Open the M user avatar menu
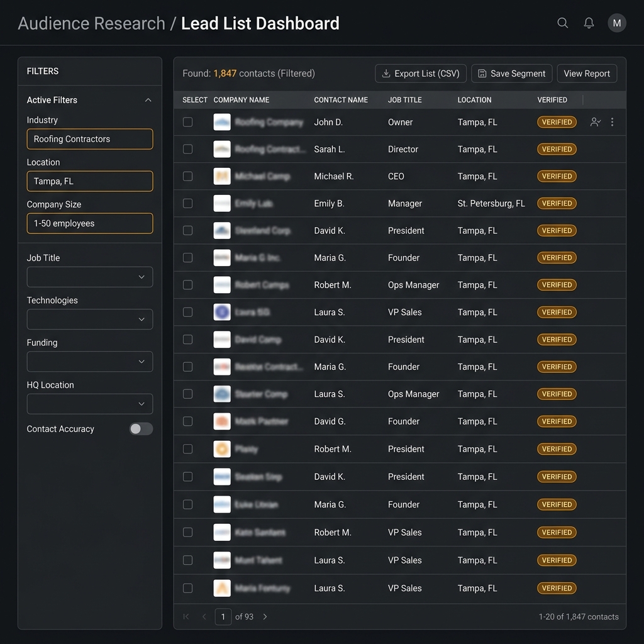644x644 pixels. pyautogui.click(x=616, y=23)
